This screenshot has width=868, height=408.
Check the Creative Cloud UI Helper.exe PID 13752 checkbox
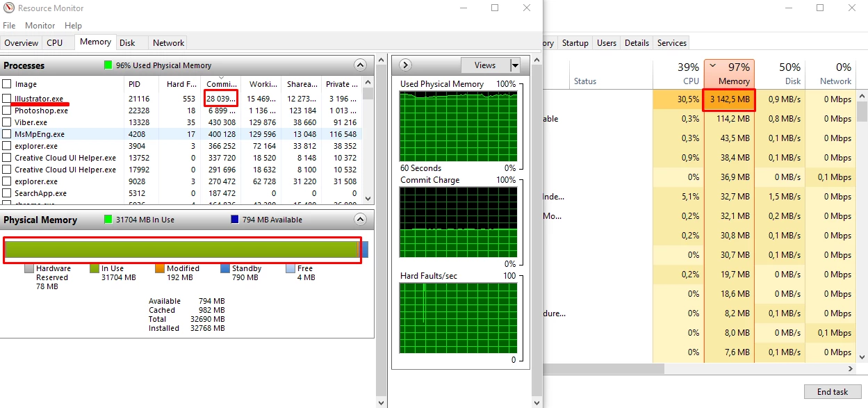[x=7, y=158]
